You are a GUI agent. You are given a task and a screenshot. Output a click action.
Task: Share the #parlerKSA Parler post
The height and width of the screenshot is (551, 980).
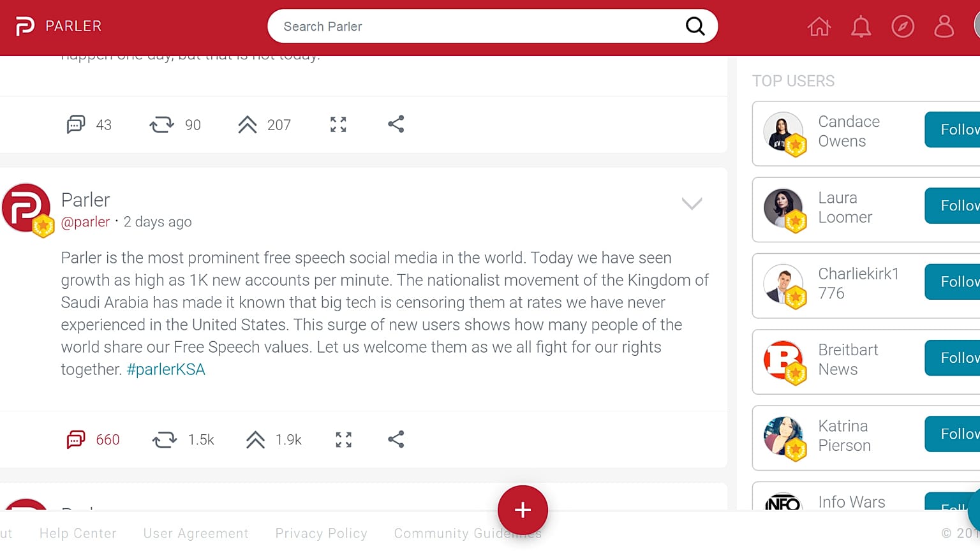396,439
